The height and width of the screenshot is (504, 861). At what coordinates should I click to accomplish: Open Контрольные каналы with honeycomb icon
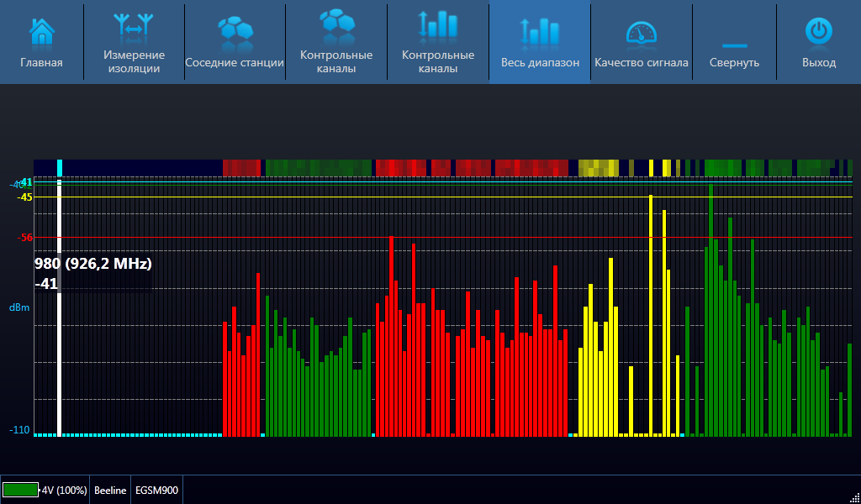[336, 42]
